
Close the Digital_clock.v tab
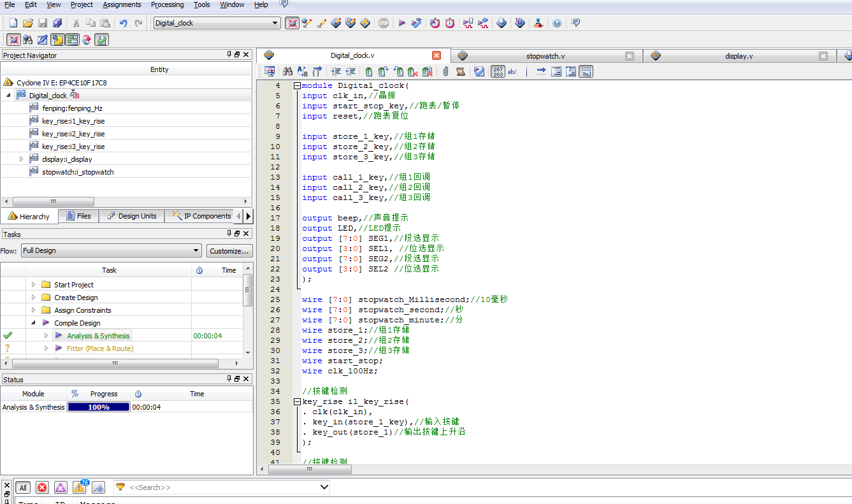pos(437,55)
